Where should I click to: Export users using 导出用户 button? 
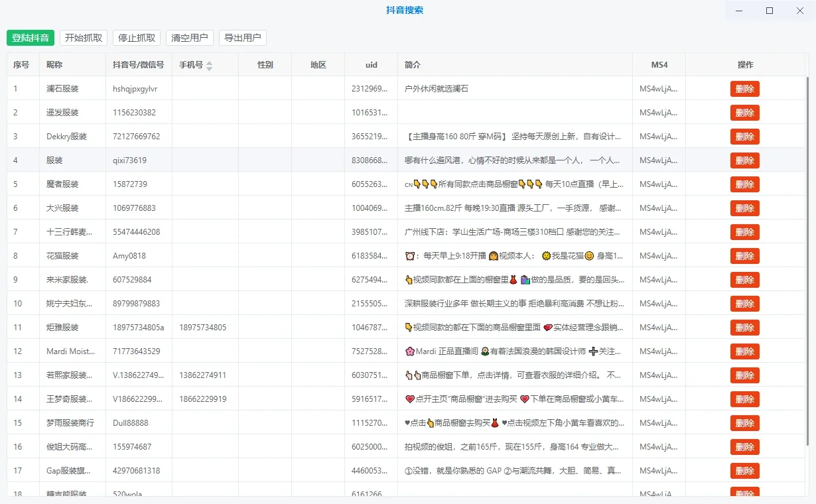pos(243,38)
